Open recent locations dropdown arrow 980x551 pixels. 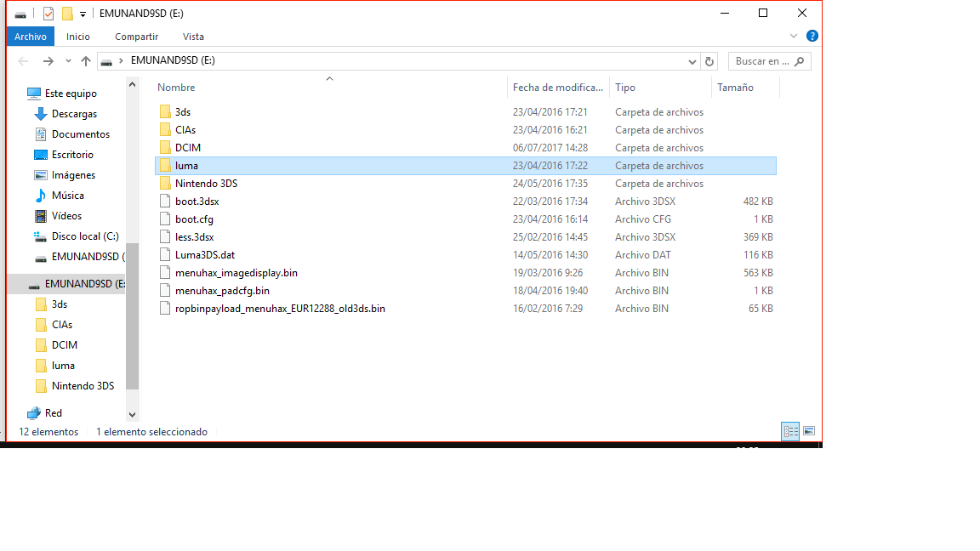click(x=68, y=61)
